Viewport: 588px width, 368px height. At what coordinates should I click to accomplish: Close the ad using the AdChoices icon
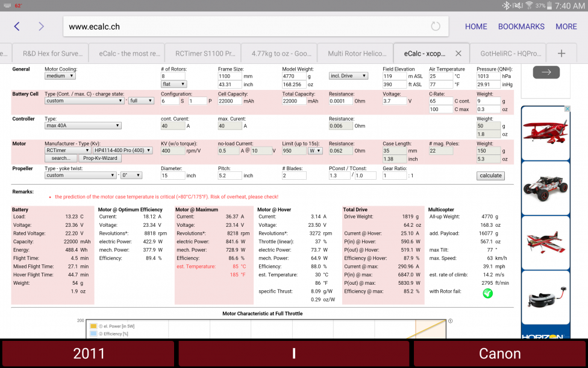pyautogui.click(x=567, y=109)
